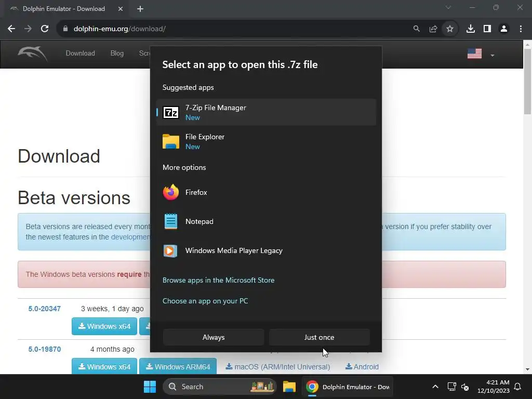This screenshot has width=532, height=399.
Task: Pick Firefox from More options
Action: (266, 192)
